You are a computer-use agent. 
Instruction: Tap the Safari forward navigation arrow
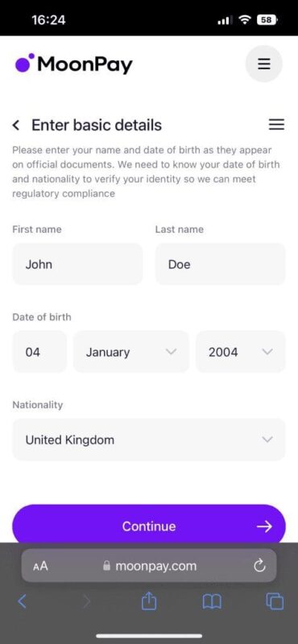86,602
